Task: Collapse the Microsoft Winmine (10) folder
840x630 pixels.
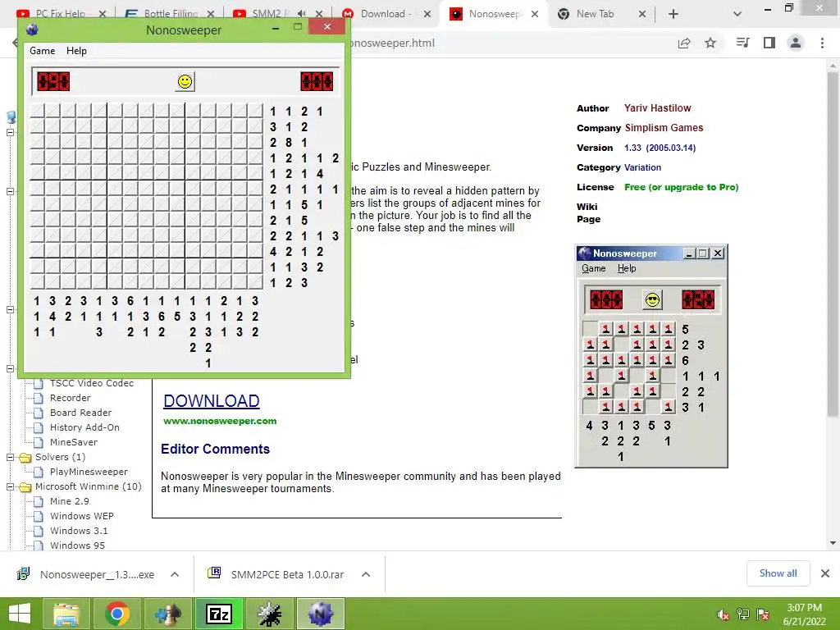Action: (x=10, y=487)
